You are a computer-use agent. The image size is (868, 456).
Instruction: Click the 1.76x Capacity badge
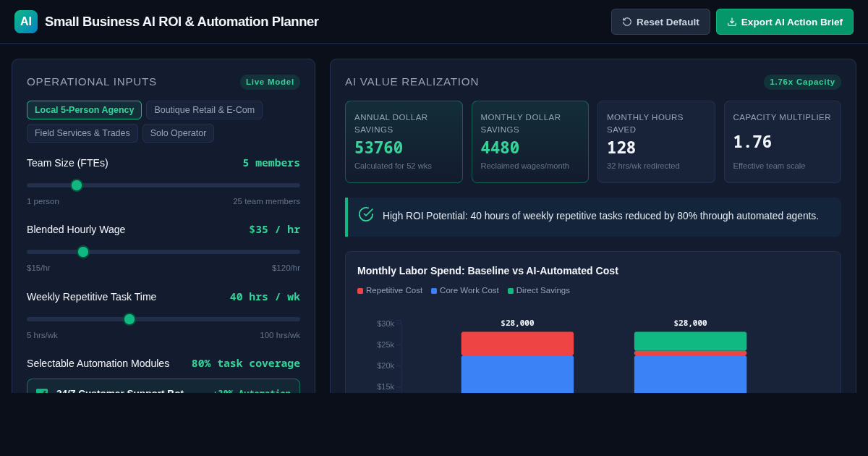[802, 82]
